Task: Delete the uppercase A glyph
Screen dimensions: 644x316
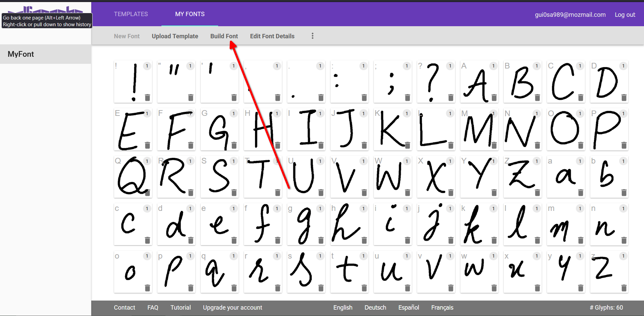Action: pyautogui.click(x=494, y=98)
